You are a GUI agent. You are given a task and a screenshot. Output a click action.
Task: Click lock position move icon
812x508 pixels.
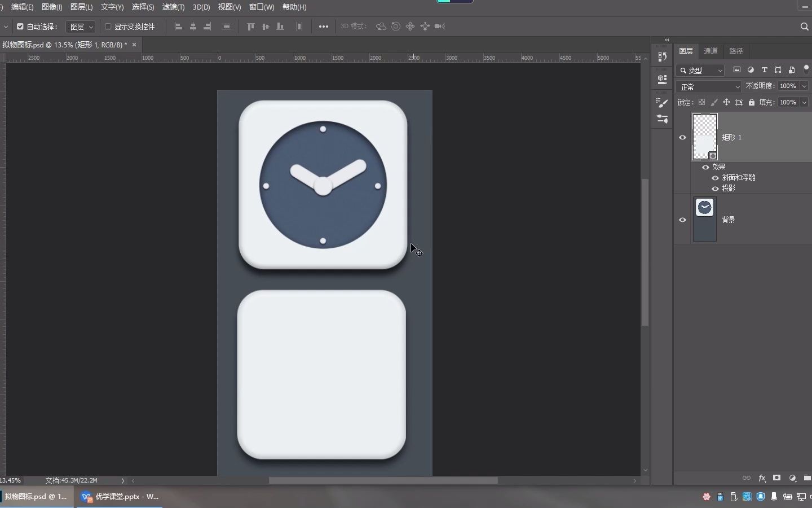coord(726,102)
